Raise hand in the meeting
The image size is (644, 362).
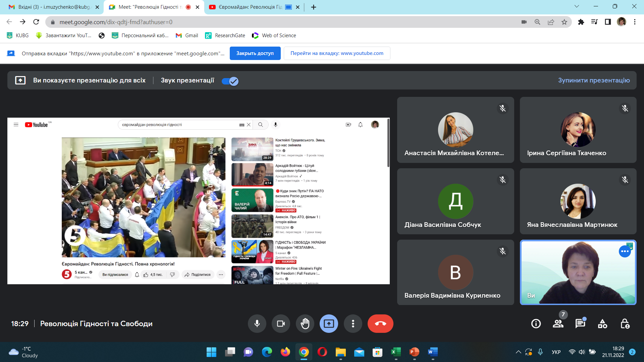click(305, 323)
